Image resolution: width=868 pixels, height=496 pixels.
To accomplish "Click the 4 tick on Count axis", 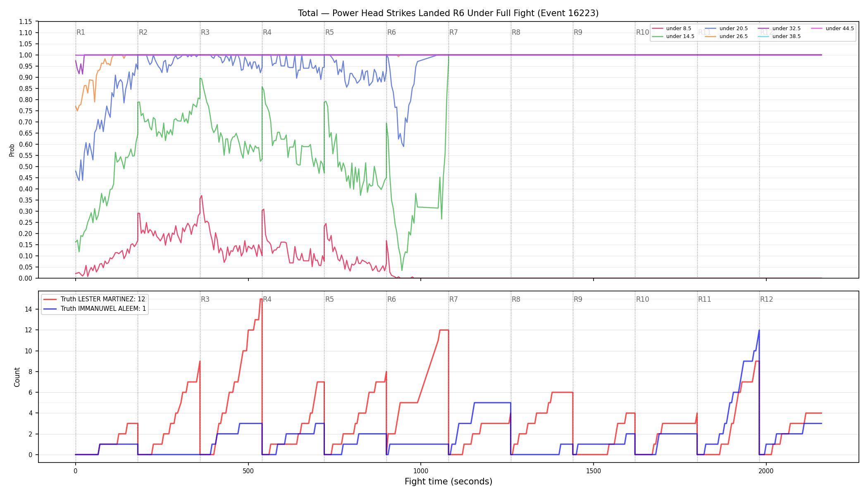I will [30, 413].
